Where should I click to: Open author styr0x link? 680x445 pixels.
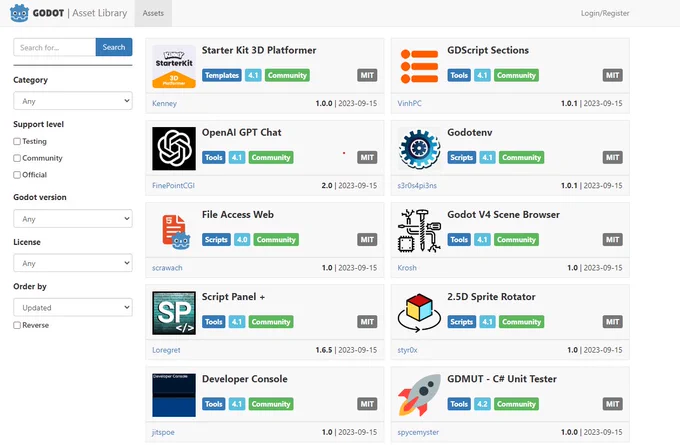click(x=407, y=350)
